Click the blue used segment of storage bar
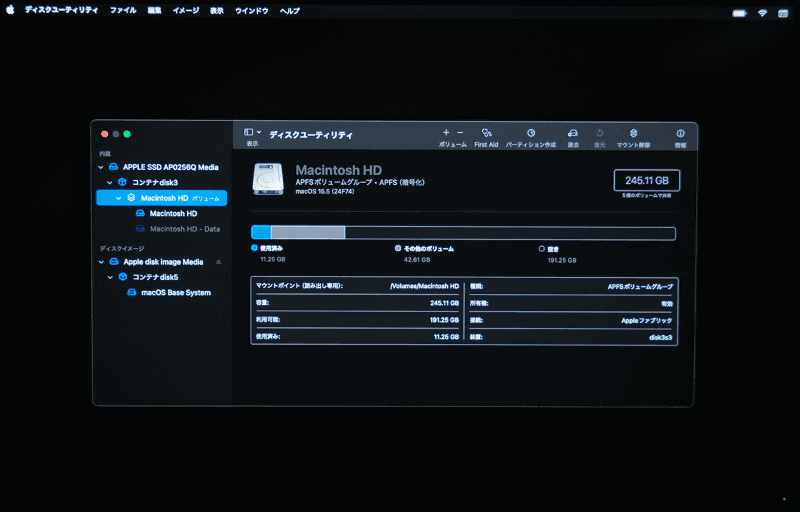Screen dimensions: 800x512 coord(261,233)
